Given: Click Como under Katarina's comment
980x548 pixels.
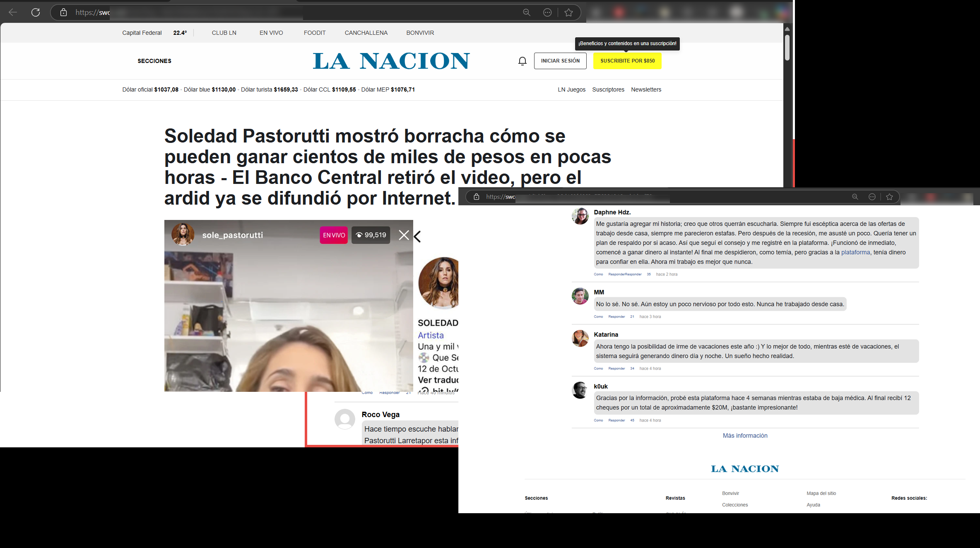Looking at the screenshot, I should [598, 368].
